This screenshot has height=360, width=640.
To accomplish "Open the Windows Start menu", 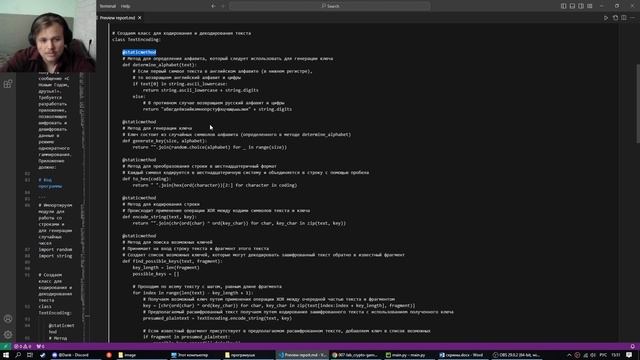I will pyautogui.click(x=6, y=355).
